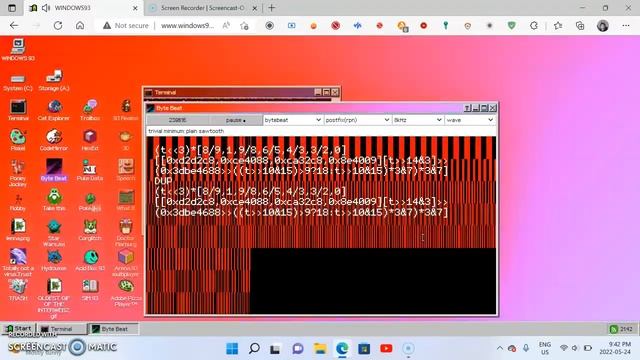The image size is (640, 360).
Task: Click into the Byte Beat code editor area
Action: coord(321,225)
